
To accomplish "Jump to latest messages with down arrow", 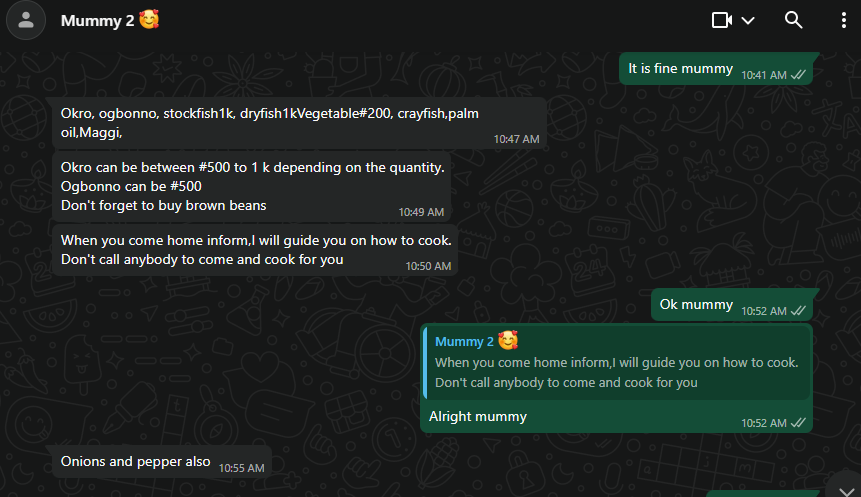I will pos(846,490).
